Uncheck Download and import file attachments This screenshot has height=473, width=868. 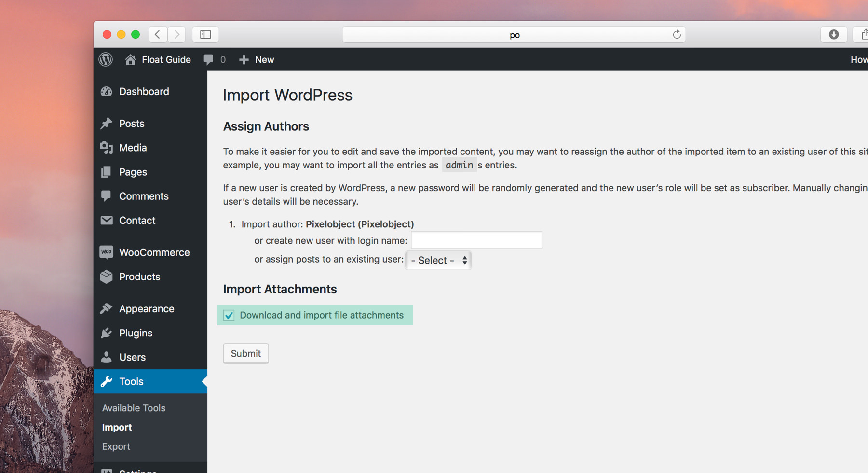pyautogui.click(x=229, y=315)
